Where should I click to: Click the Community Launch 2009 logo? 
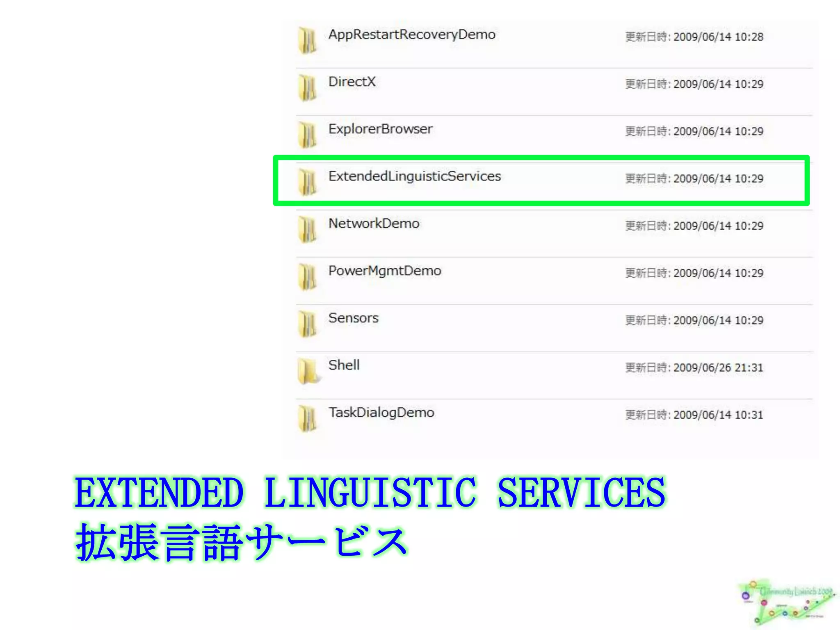(x=787, y=603)
